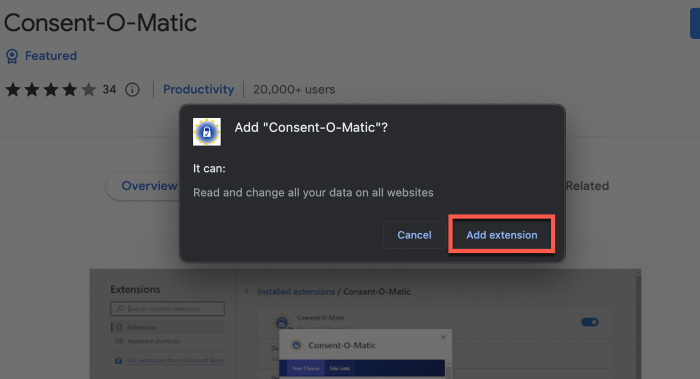Click back arrow beside Installed extensions
Screen dimensions: 700x379
(x=248, y=292)
